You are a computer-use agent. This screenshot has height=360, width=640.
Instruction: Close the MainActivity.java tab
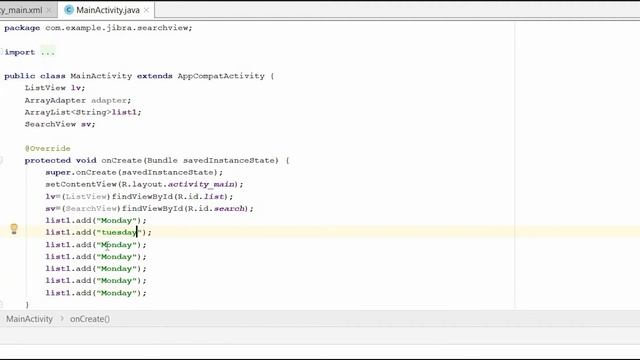pos(147,10)
